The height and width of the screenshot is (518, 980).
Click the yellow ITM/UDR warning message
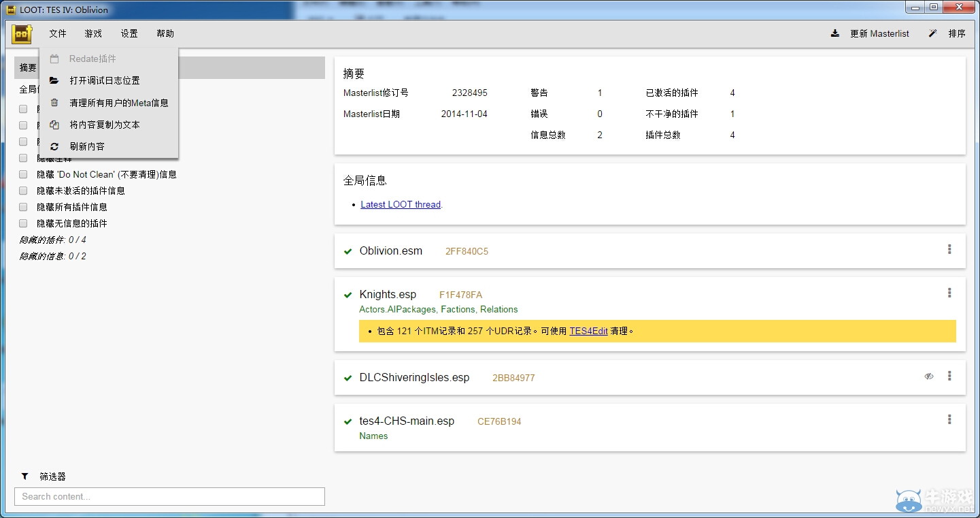click(x=658, y=331)
